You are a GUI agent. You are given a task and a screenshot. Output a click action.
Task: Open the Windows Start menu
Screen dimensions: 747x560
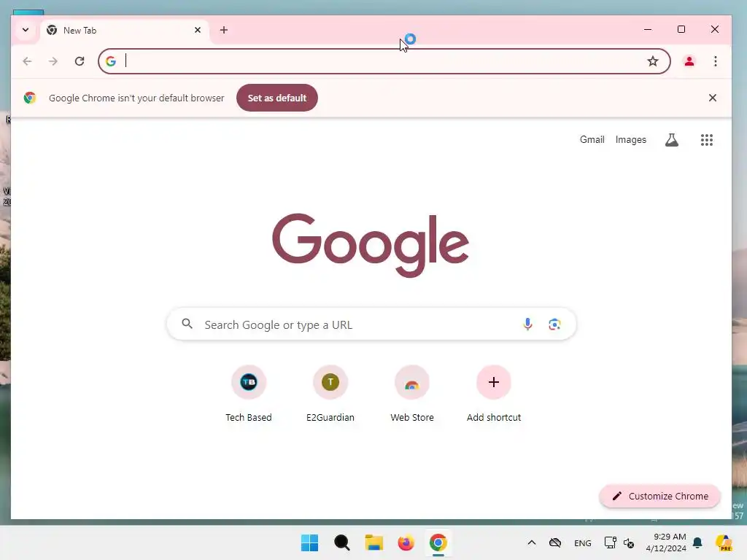(309, 542)
